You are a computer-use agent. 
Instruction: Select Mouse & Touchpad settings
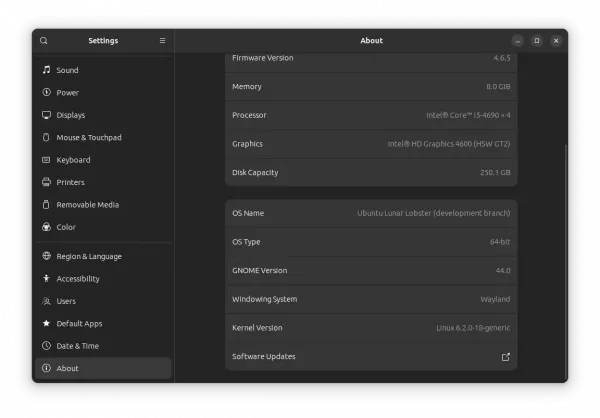103,137
